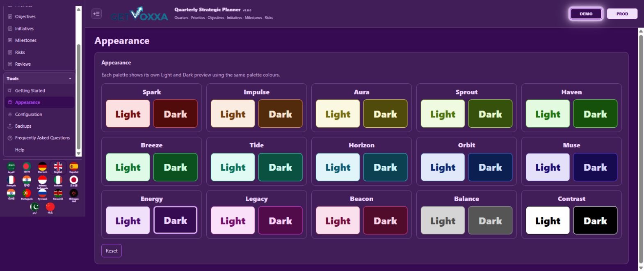644x271 pixels.
Task: Choose the Português Portugal flag
Action: [x=27, y=194]
